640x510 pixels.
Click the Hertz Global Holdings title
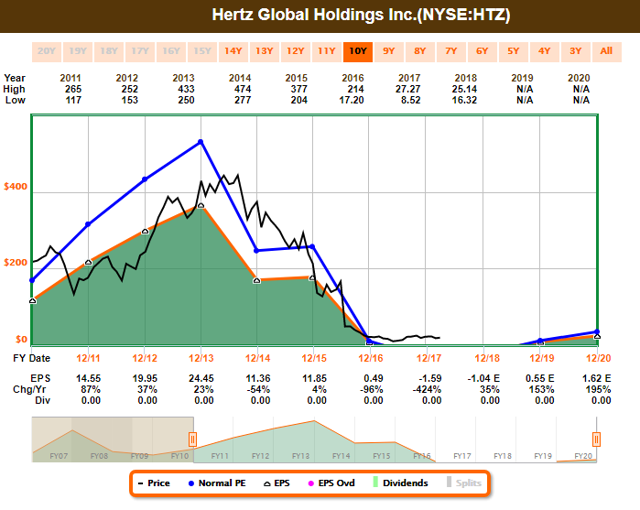[x=361, y=15]
